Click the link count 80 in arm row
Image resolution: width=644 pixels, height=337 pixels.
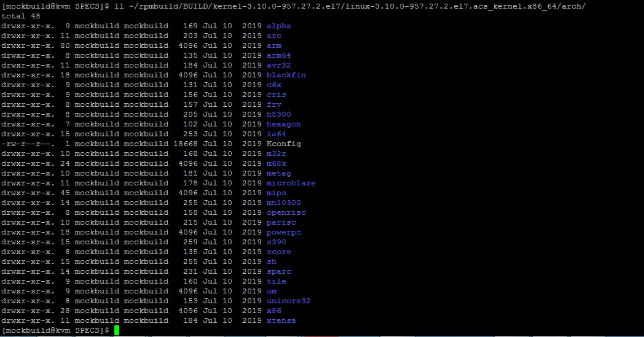(65, 45)
